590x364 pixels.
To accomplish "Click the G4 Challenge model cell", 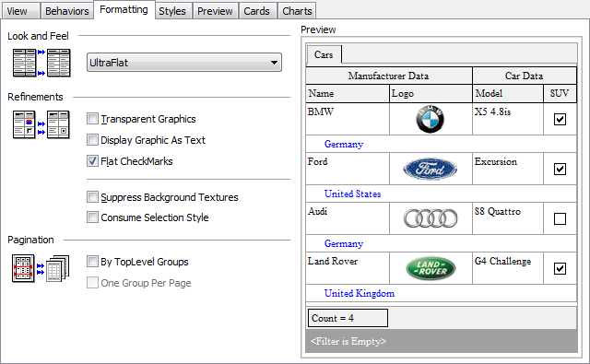I will [x=508, y=268].
